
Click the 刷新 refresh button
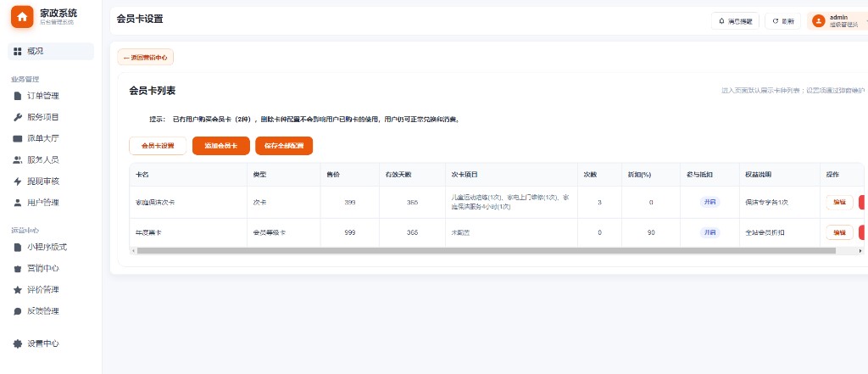[782, 21]
